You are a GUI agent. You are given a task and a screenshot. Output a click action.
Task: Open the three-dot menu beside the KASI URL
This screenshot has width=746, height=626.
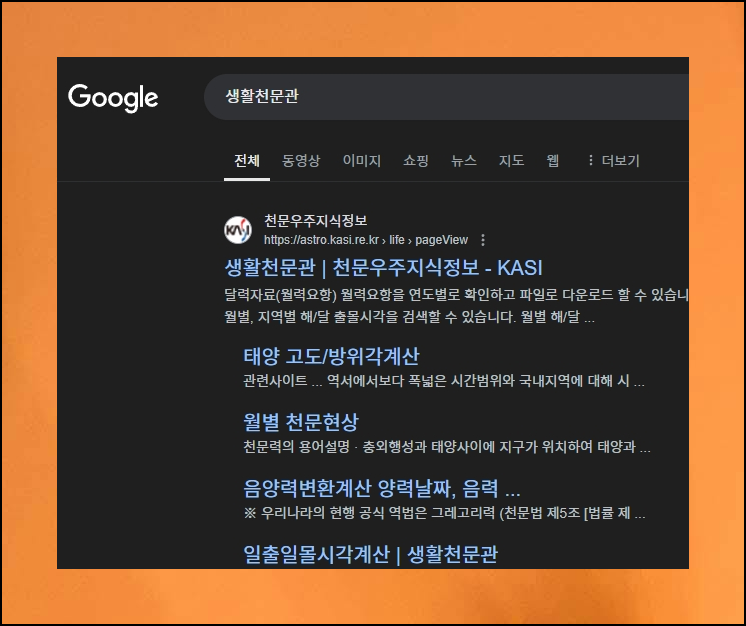(483, 240)
